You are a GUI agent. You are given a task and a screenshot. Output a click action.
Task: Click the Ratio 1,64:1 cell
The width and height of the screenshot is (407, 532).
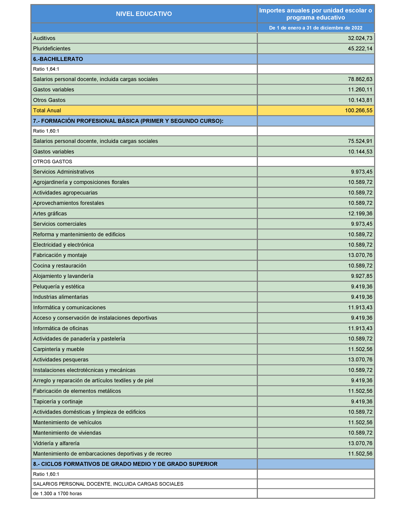(46, 69)
